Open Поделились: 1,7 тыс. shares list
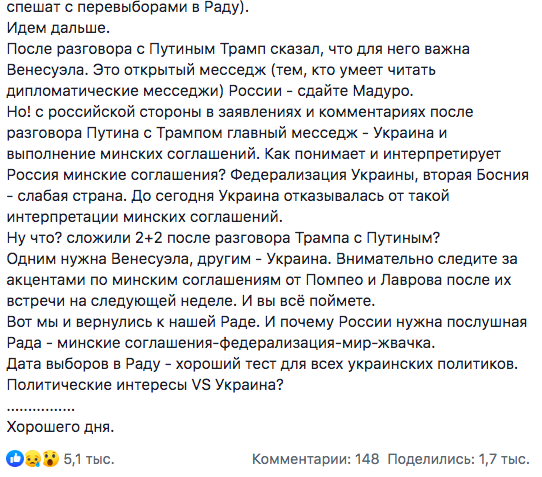Viewport: 542px width, 477px height. (458, 459)
